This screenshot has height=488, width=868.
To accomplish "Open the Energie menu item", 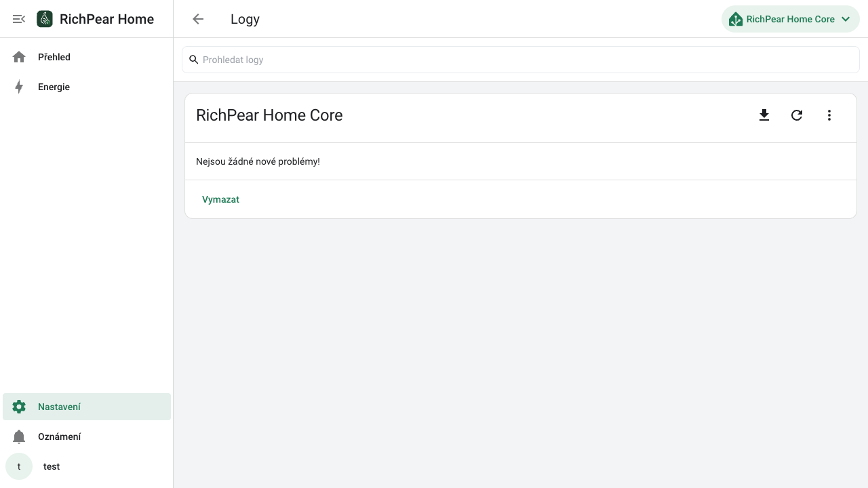I will [87, 87].
